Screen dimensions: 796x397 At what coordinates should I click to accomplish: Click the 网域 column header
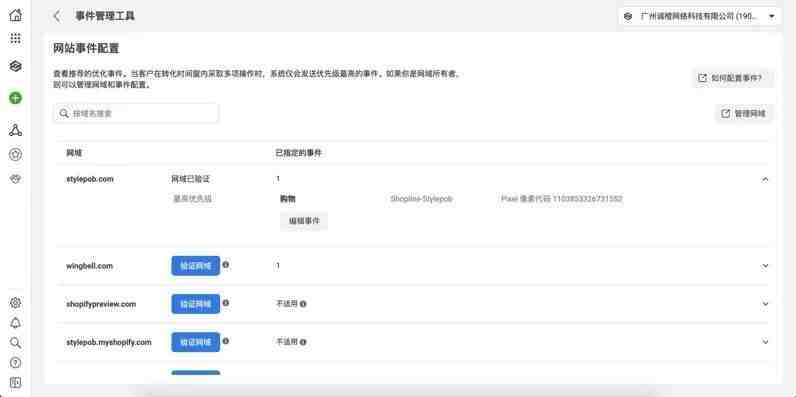[x=74, y=153]
